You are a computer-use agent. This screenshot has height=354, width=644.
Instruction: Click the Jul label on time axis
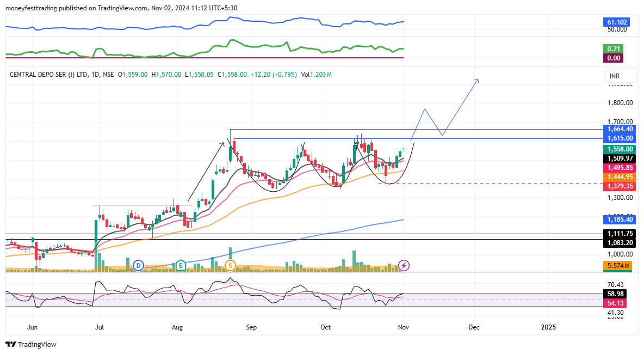(99, 327)
